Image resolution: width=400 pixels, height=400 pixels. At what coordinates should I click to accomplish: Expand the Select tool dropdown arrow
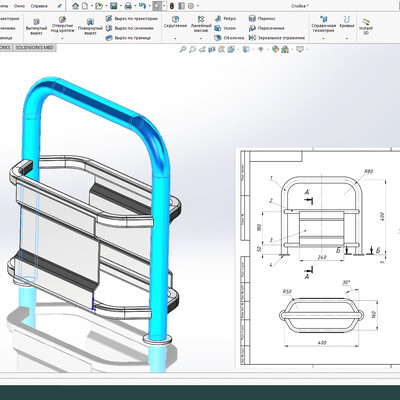(164, 6)
